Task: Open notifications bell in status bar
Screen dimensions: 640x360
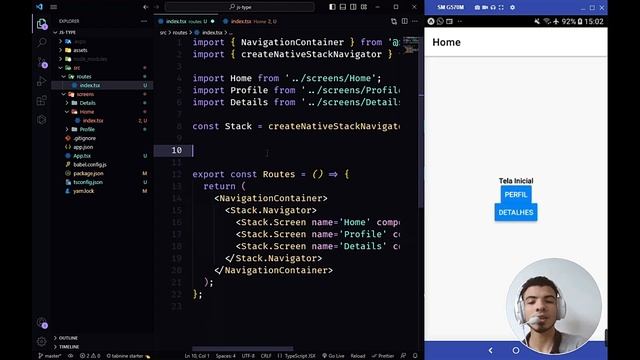Action: (x=415, y=356)
